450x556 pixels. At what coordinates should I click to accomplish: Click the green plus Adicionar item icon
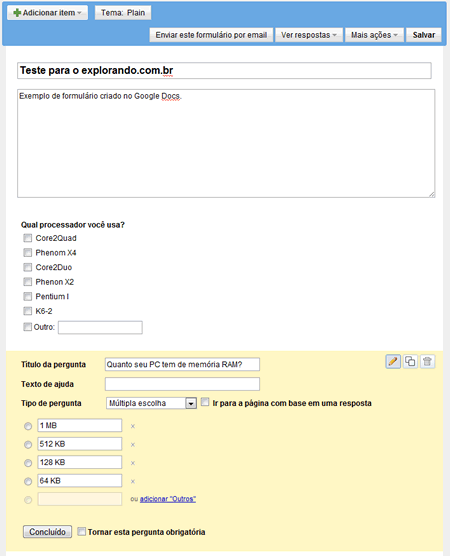coord(17,13)
